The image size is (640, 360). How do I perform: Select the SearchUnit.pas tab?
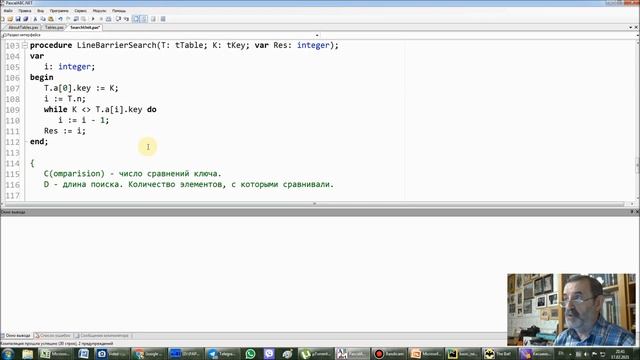pos(84,27)
